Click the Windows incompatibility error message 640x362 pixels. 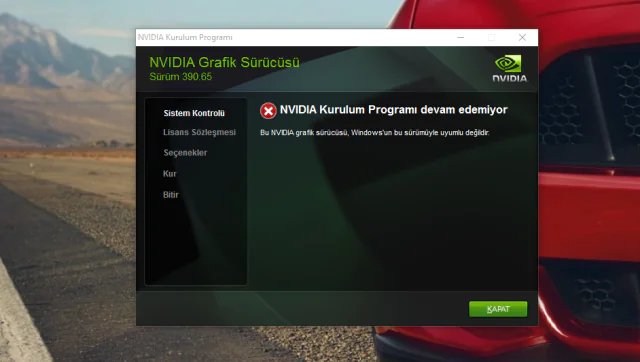375,133
